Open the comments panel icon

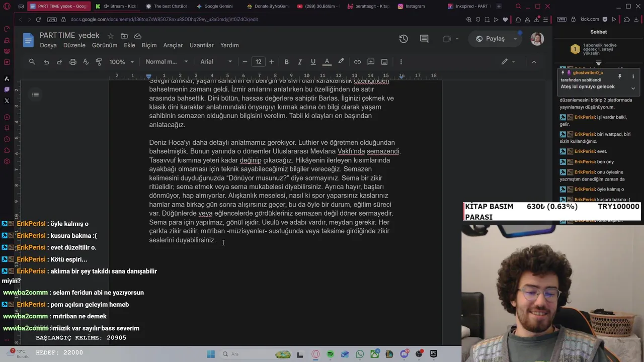click(x=424, y=39)
